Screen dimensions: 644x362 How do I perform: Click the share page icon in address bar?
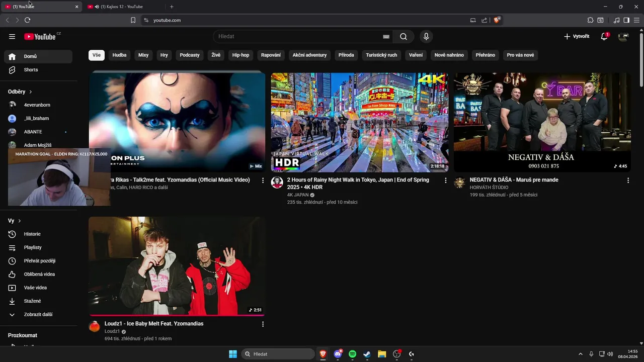coord(484,20)
